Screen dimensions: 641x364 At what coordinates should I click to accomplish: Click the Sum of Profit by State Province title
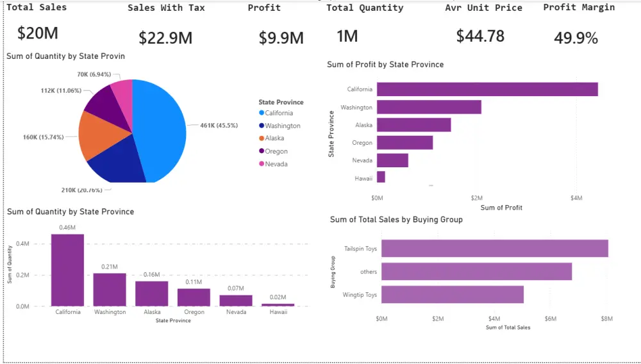[385, 65]
